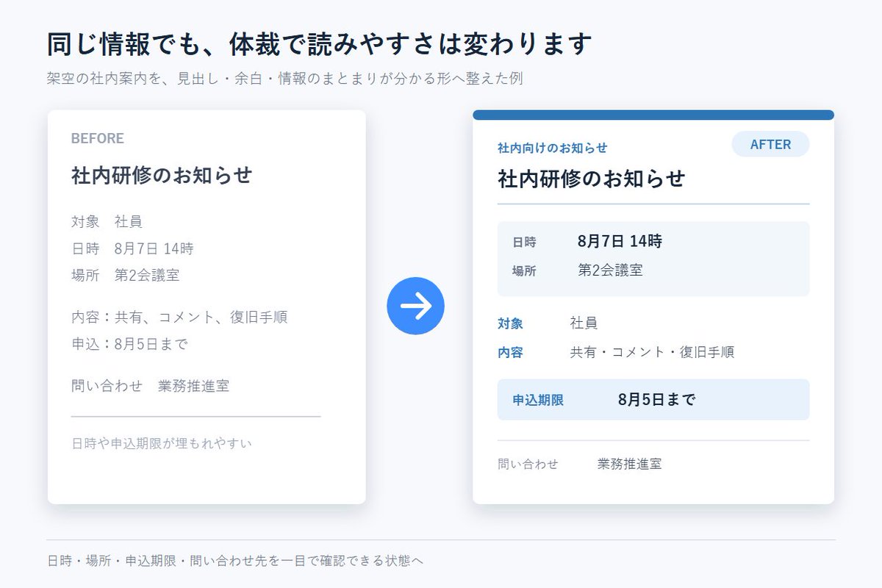Click the line 内容：共有、コメント、復旧手順
This screenshot has height=588, width=882.
coord(179,318)
